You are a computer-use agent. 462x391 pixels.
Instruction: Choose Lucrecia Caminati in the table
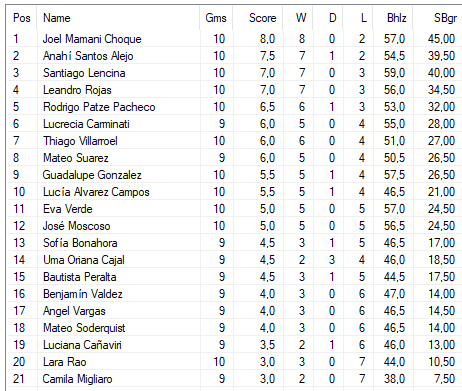click(x=234, y=124)
